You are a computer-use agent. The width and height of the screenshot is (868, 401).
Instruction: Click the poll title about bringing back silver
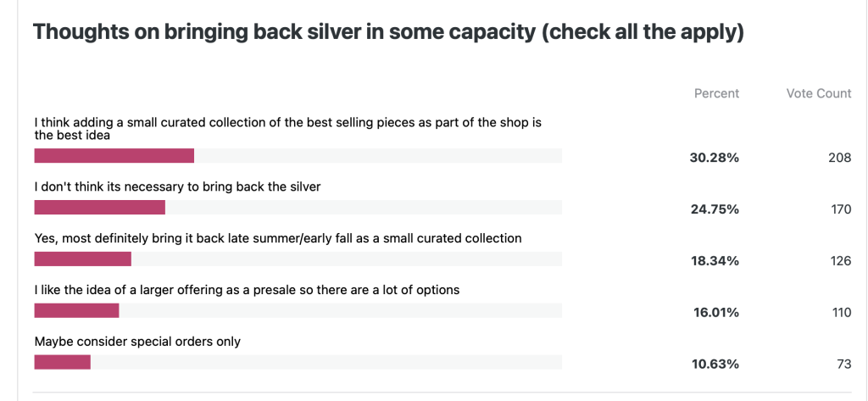point(388,33)
